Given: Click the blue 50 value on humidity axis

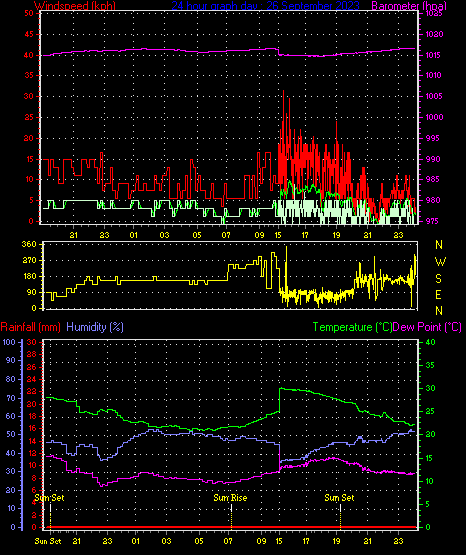Looking at the screenshot, I should point(11,434).
